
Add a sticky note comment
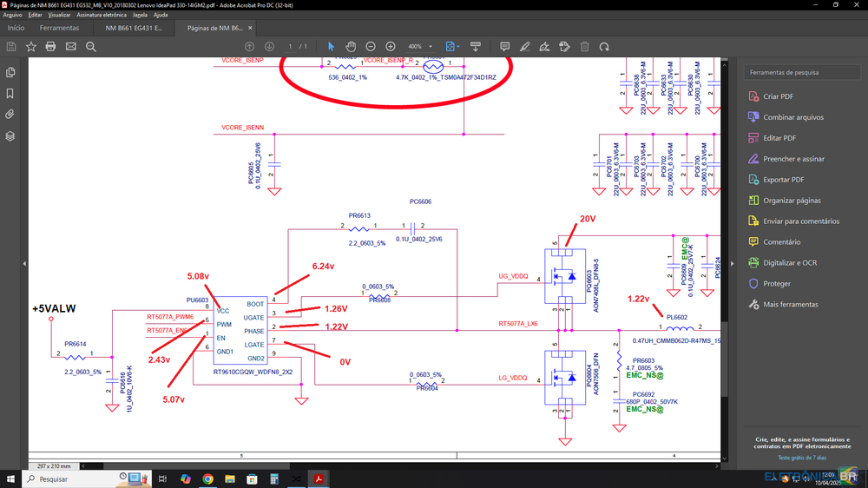pyautogui.click(x=504, y=46)
